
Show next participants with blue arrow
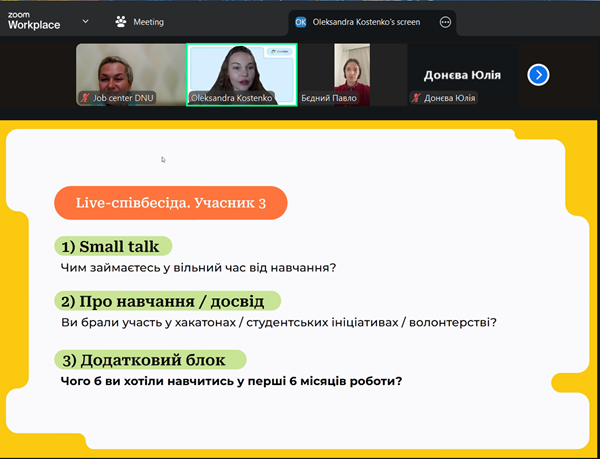click(538, 74)
